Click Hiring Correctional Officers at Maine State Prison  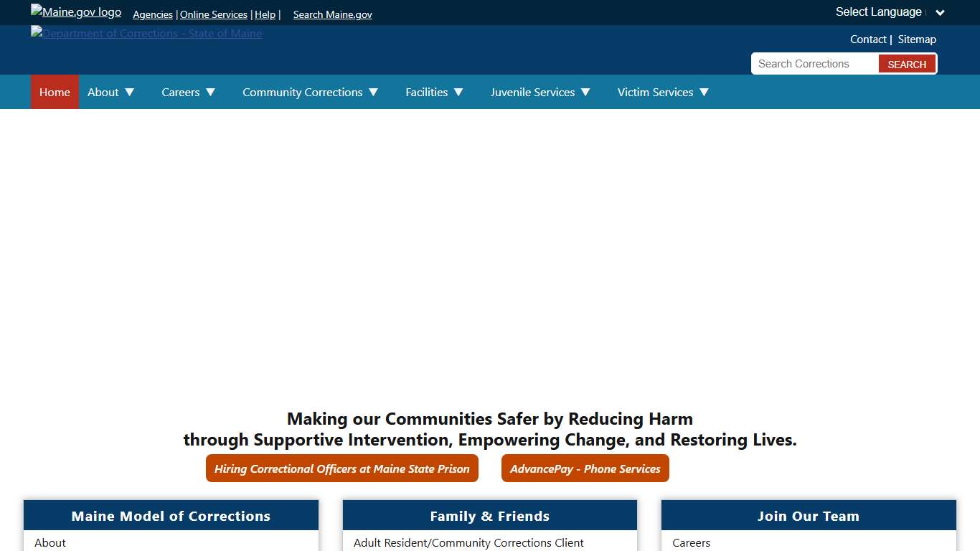(342, 468)
